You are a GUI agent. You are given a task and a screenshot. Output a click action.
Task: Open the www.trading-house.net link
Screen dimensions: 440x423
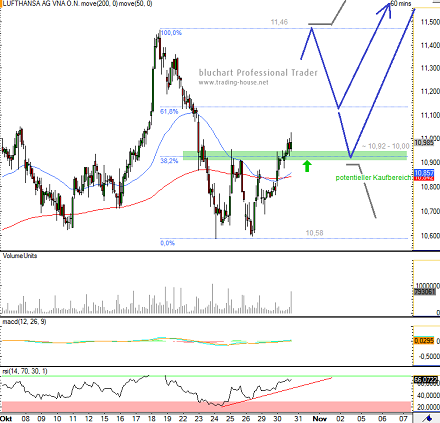(x=233, y=82)
